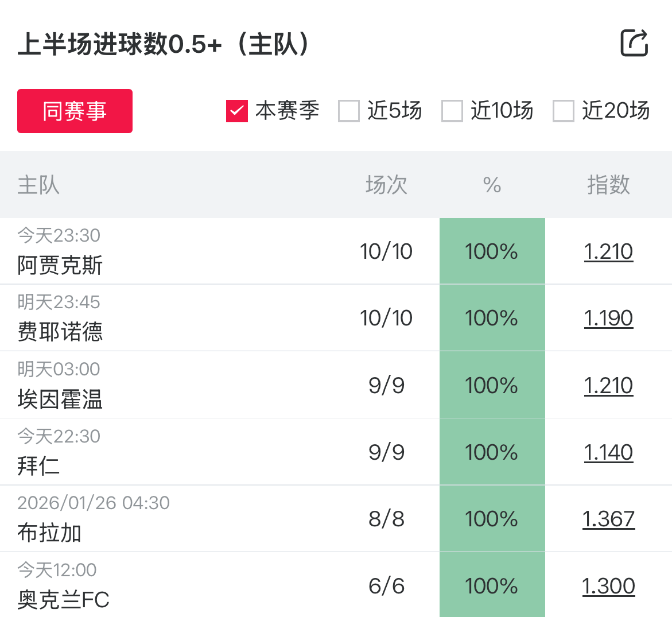
Task: Click the share icon at top right
Action: 634,43
